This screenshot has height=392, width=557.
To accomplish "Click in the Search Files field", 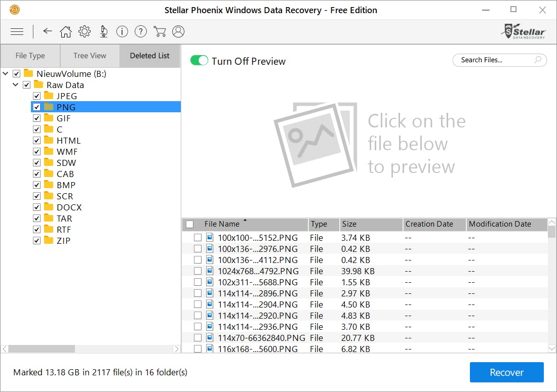I will click(x=499, y=60).
